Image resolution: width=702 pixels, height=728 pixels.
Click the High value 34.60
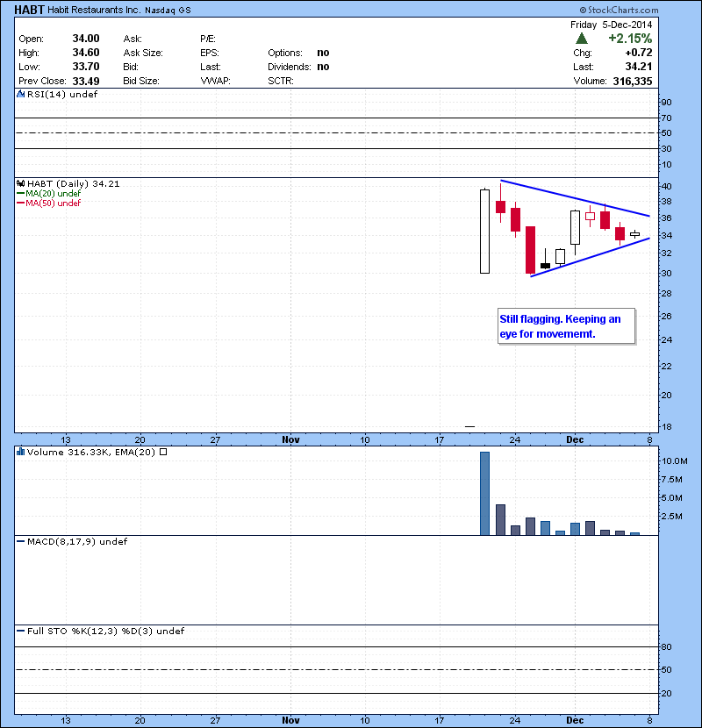(86, 53)
